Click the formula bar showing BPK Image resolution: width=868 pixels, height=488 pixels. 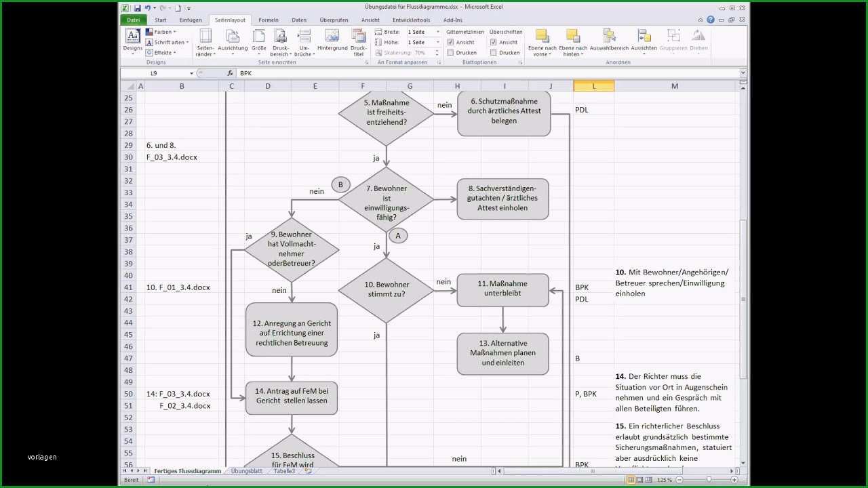(x=487, y=73)
